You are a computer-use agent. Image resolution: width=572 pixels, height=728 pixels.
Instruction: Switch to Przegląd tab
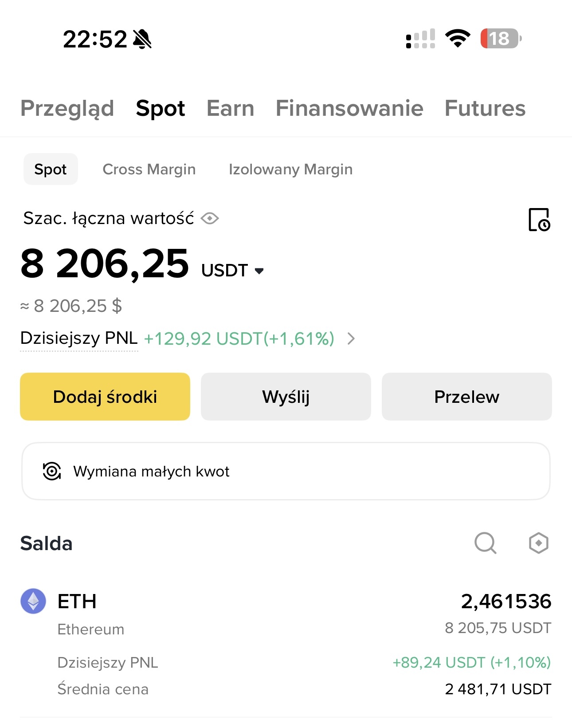point(67,108)
